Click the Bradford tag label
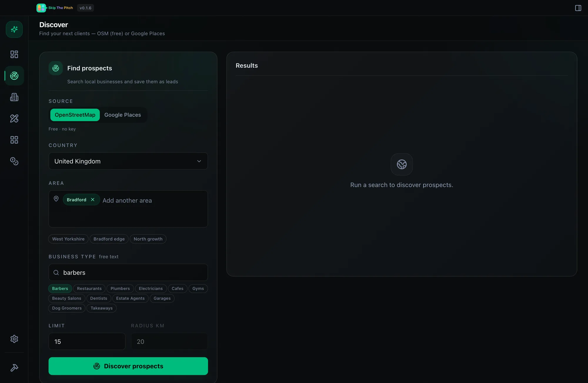This screenshot has height=383, width=588. pos(76,200)
